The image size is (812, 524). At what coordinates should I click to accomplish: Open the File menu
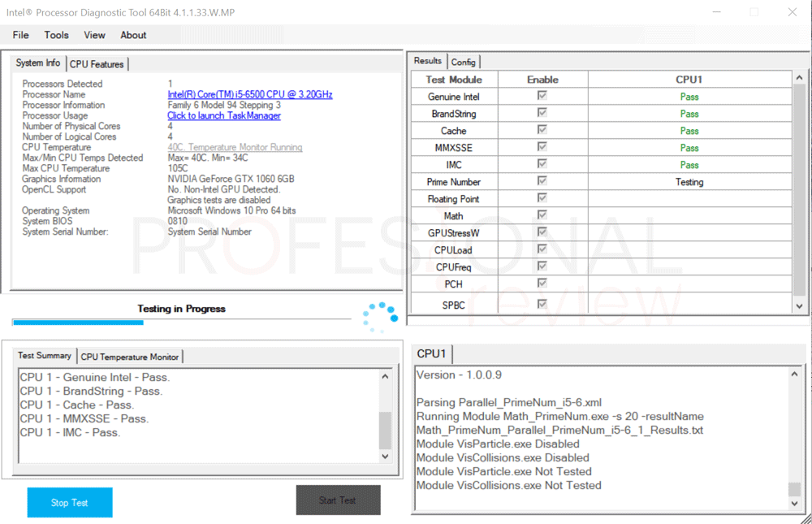click(x=20, y=35)
